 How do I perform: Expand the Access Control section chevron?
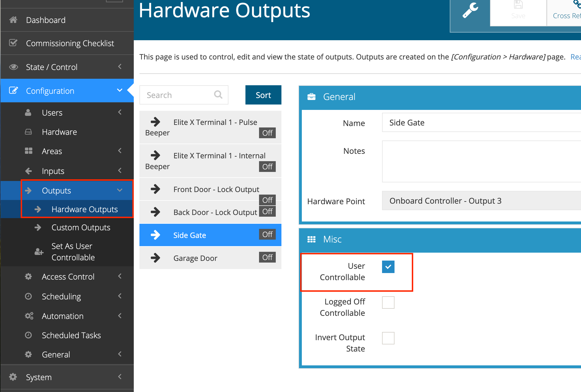click(x=120, y=276)
